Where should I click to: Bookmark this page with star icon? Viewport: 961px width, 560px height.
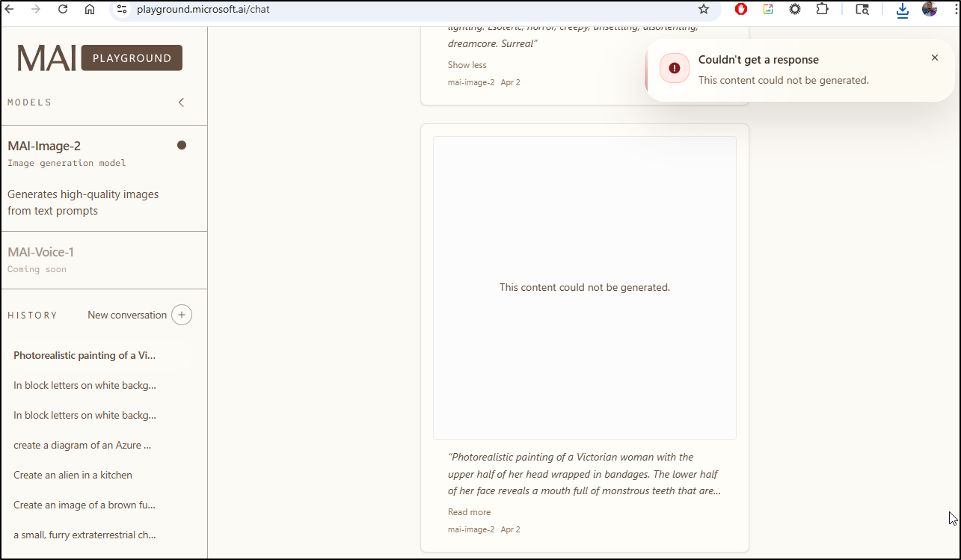(703, 9)
